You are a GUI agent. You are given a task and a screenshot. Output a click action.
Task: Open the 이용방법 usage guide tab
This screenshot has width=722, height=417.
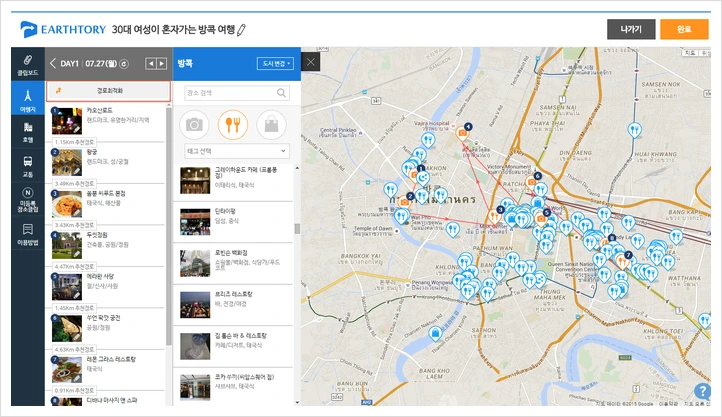(28, 234)
